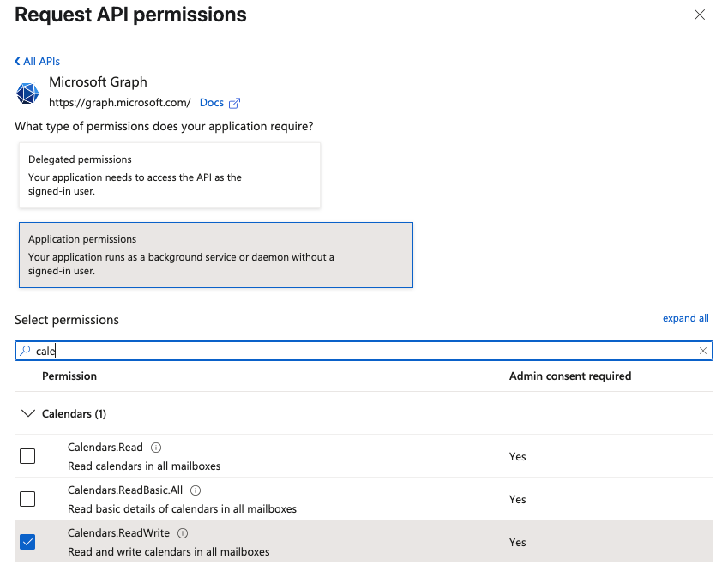Open the Docs link
The width and height of the screenshot is (728, 565).
click(x=211, y=103)
